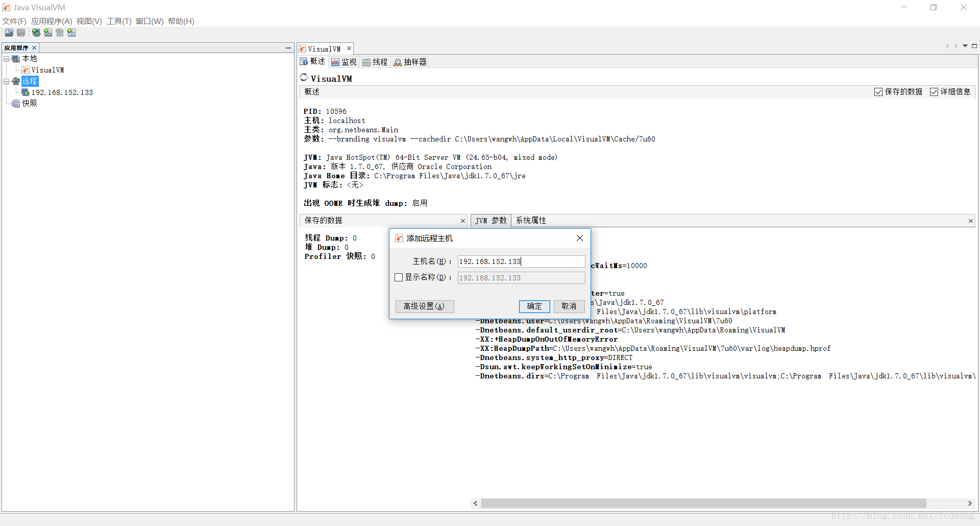Click the 主机名 input field
The width and height of the screenshot is (980, 526).
coord(521,261)
